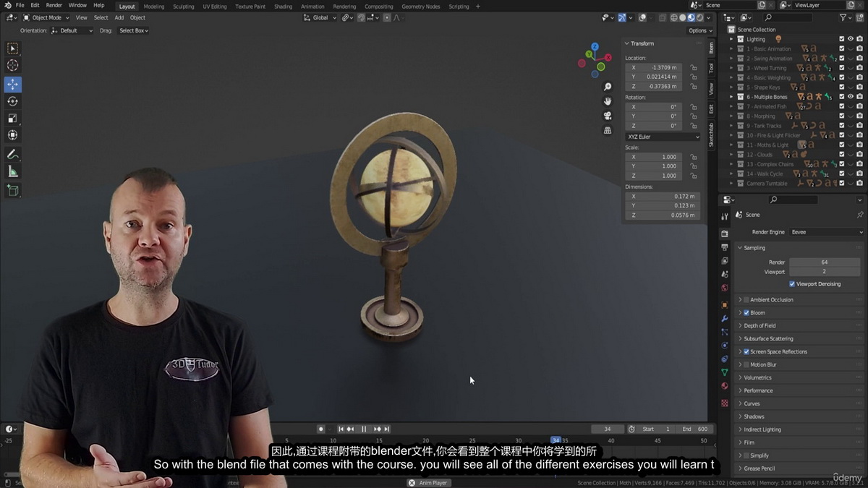Click the End frame 600 field
The width and height of the screenshot is (868, 488).
point(695,429)
